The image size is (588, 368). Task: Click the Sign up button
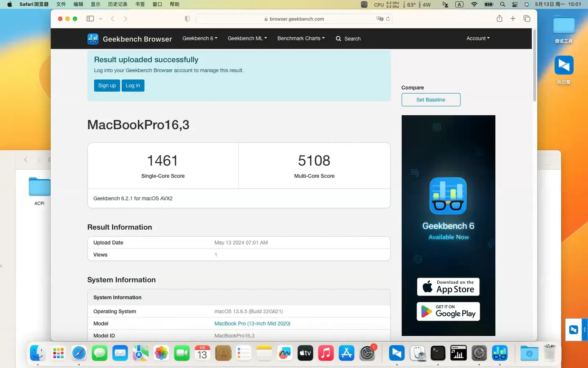coord(107,85)
